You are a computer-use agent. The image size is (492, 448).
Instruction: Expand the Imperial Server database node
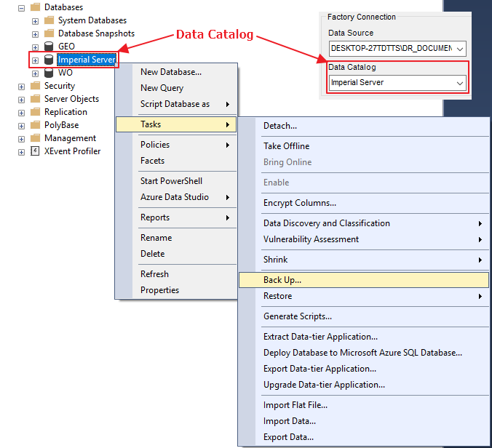[x=35, y=60]
